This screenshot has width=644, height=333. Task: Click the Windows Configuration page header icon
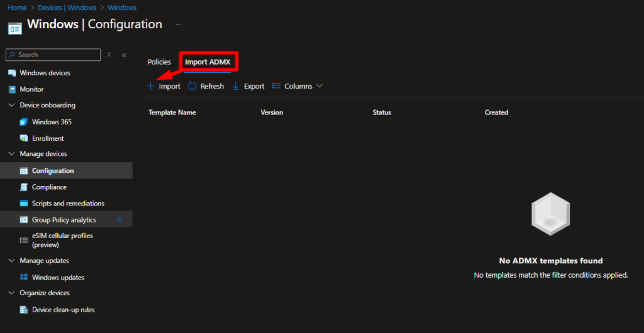15,29
